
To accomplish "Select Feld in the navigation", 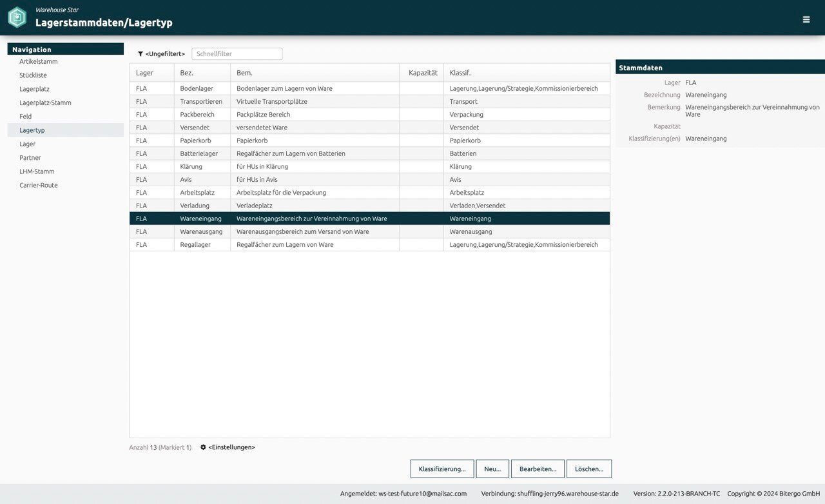I will (25, 117).
